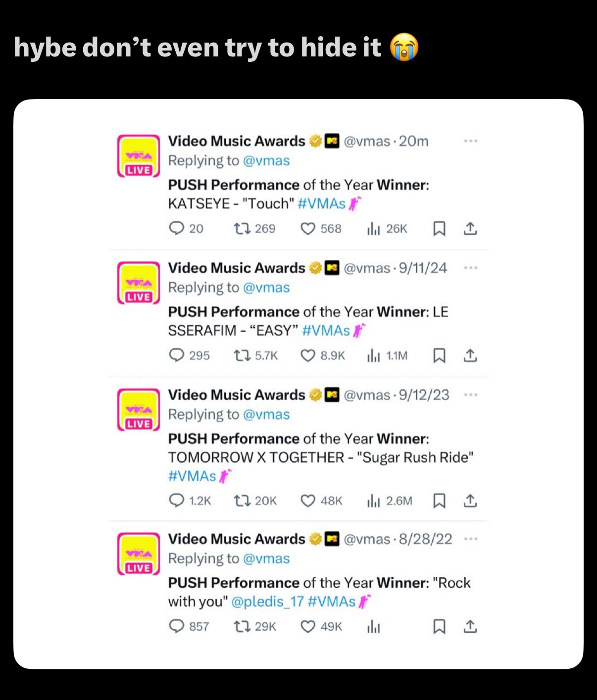Screen dimensions: 597x700
Task: Like the TOMORROW X TOGETHER tweet
Action: pos(308,501)
